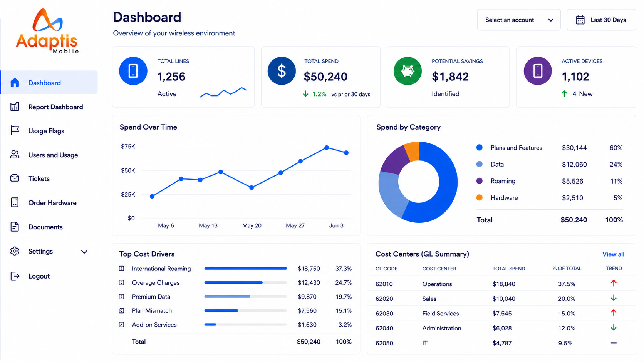This screenshot has height=362, width=644.
Task: Click the Report Dashboard bar chart icon
Action: pyautogui.click(x=15, y=107)
